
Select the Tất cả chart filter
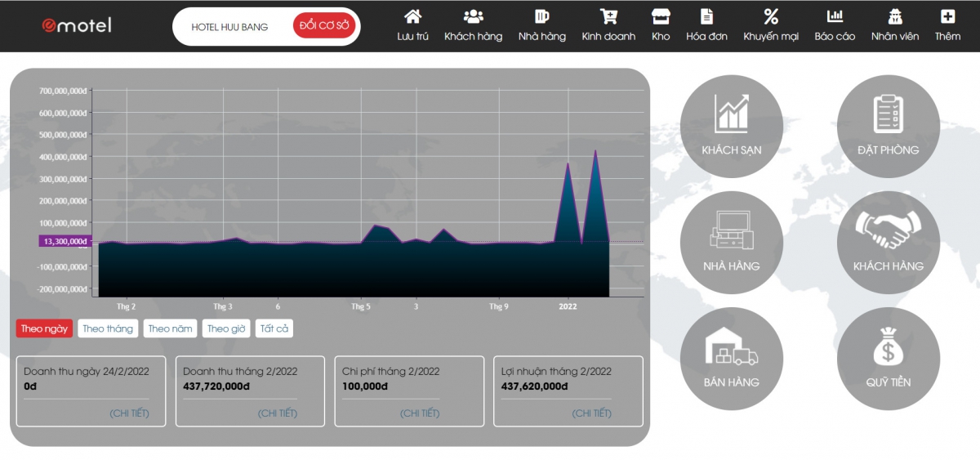tap(274, 328)
